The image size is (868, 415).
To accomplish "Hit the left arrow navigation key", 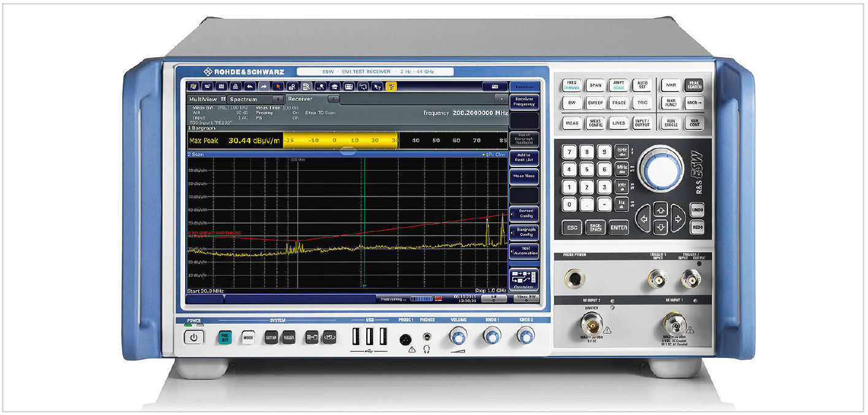I will coord(642,219).
